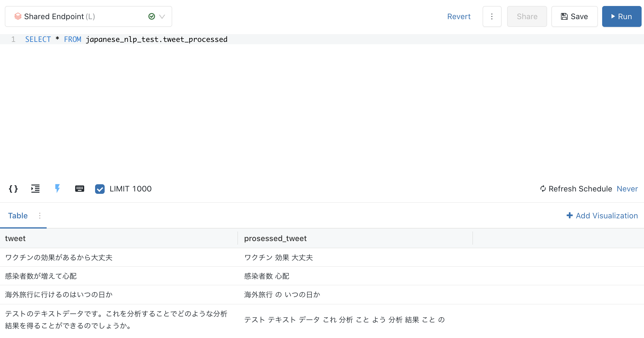Click the tweet column header

(16, 238)
